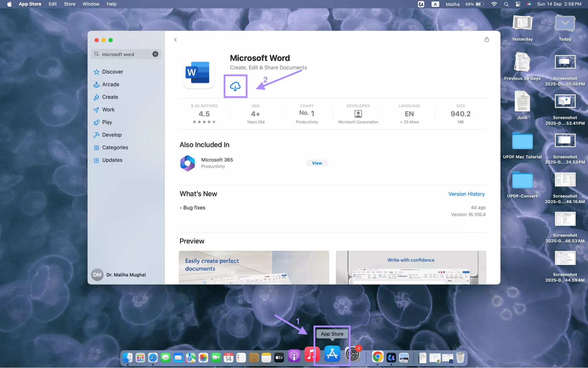Open Notes from the Dock

266,358
